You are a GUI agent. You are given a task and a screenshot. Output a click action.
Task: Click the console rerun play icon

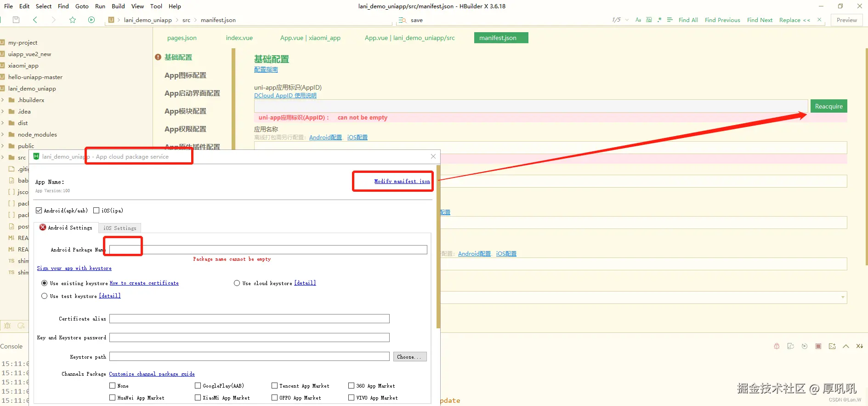[805, 346]
